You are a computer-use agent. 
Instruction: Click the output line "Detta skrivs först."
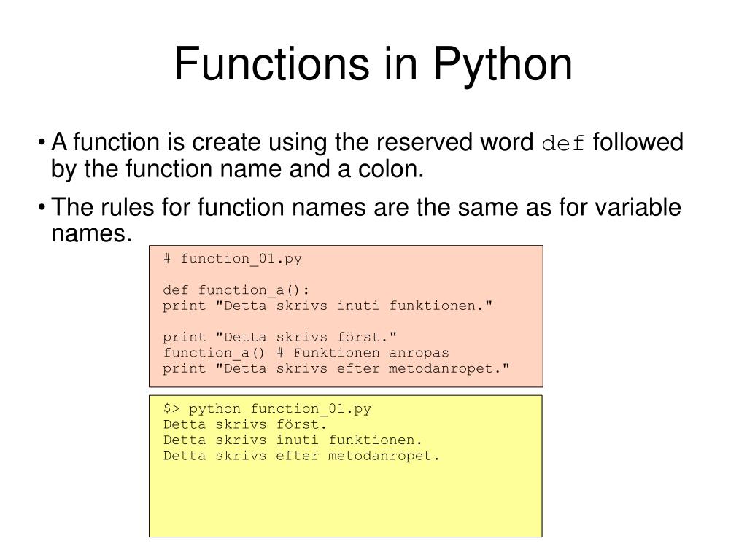(x=245, y=424)
